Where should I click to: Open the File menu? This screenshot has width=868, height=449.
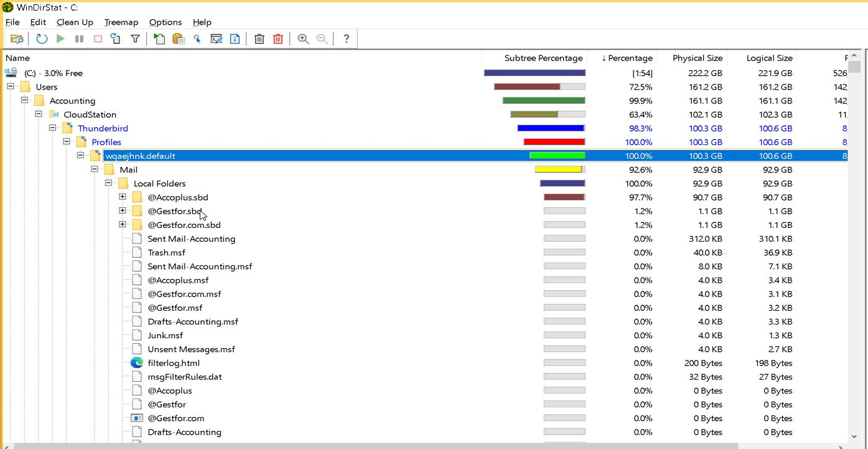pos(12,22)
